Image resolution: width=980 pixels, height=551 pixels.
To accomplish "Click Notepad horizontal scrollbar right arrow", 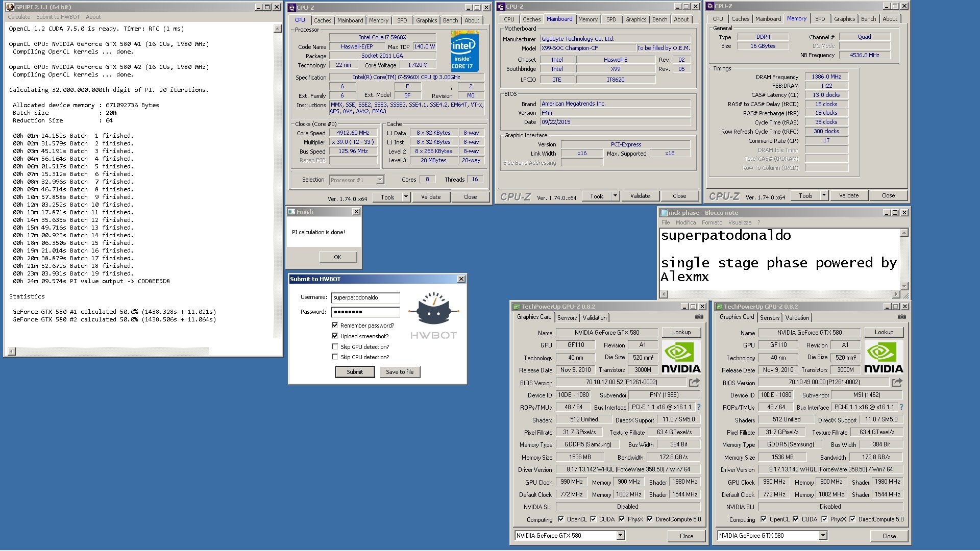I will 896,294.
